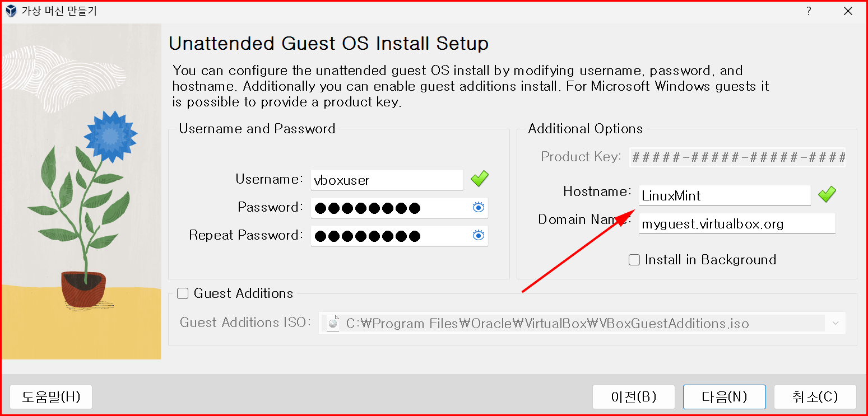
Task: Show Password field contents with eye icon
Action: coord(478,208)
